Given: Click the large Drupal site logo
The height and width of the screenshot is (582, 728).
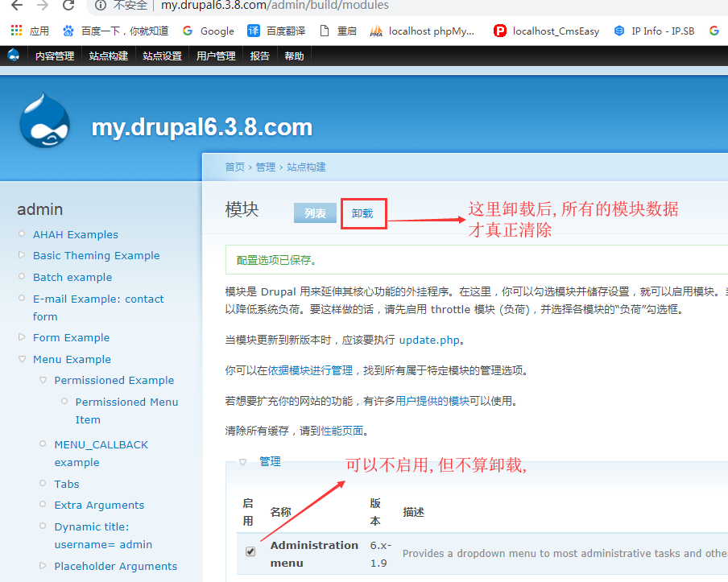Looking at the screenshot, I should pyautogui.click(x=46, y=122).
